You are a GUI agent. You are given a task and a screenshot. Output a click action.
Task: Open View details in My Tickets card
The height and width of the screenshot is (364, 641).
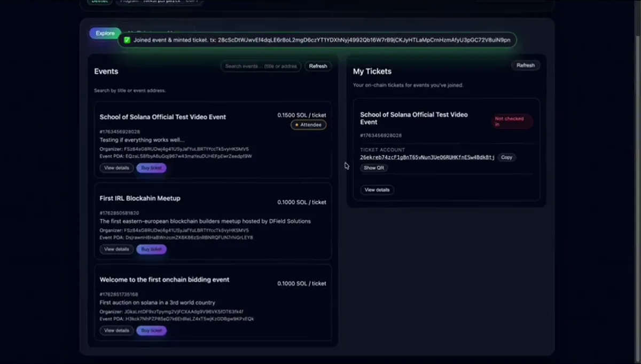pos(377,189)
